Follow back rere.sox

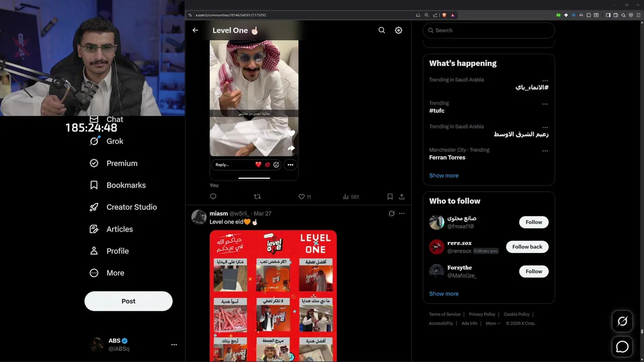click(x=527, y=247)
